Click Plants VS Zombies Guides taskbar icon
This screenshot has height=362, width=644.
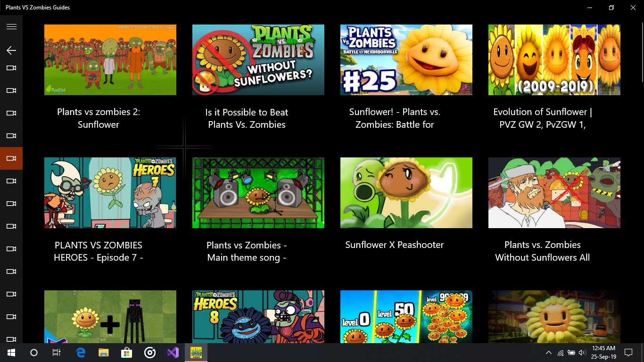click(x=196, y=353)
